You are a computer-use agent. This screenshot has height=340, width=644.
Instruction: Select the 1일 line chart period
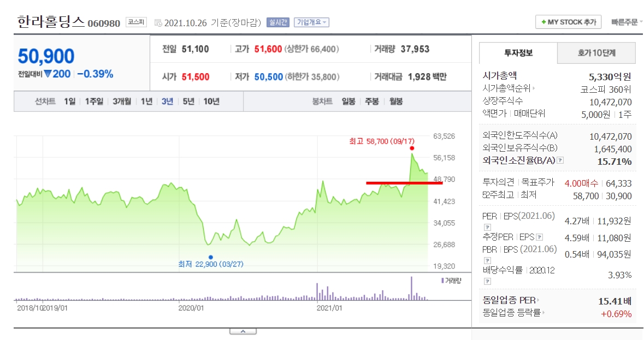(70, 102)
